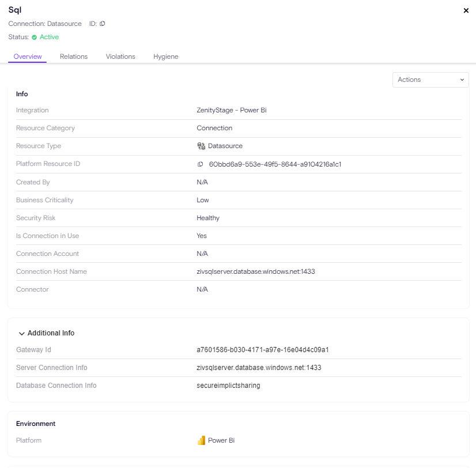Go to the Hygiene tab
The width and height of the screenshot is (476, 468).
pyautogui.click(x=165, y=56)
